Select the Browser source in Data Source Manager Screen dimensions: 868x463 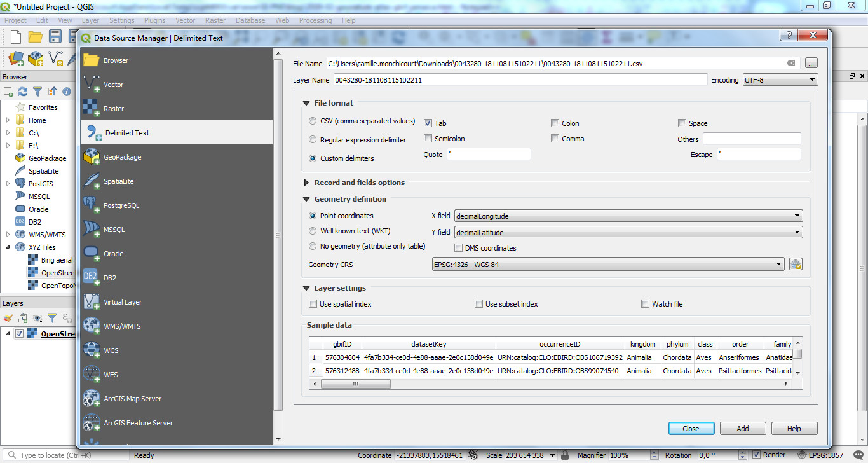(177, 60)
